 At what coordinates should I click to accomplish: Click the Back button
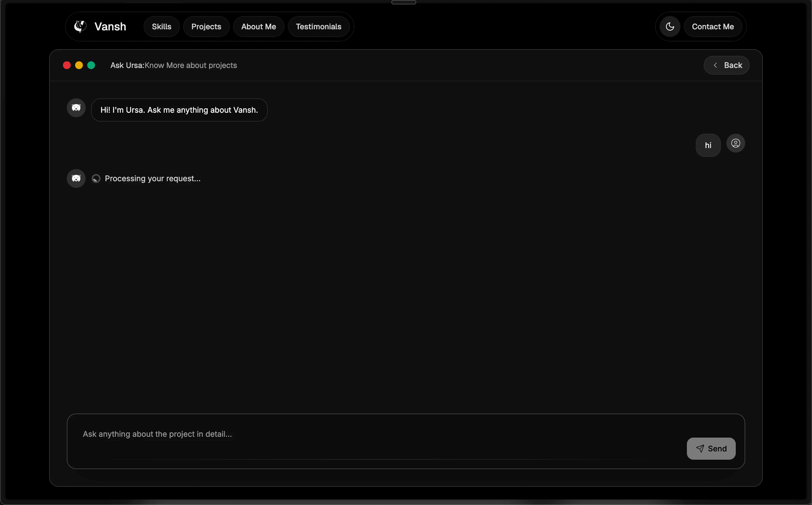pos(727,65)
